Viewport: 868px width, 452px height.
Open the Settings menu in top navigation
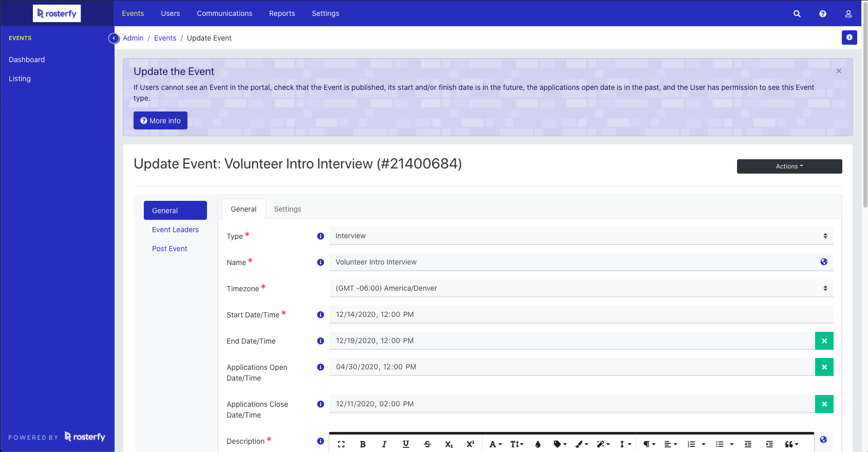point(326,13)
